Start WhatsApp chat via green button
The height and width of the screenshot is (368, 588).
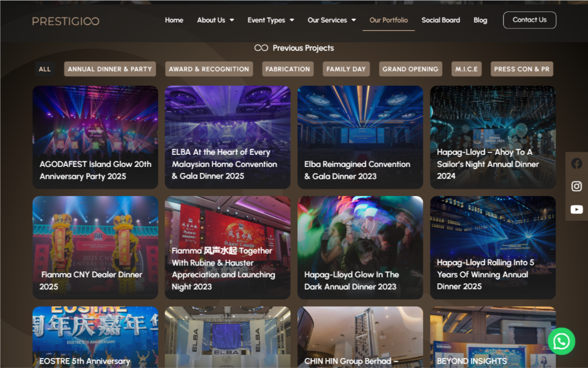click(x=561, y=341)
